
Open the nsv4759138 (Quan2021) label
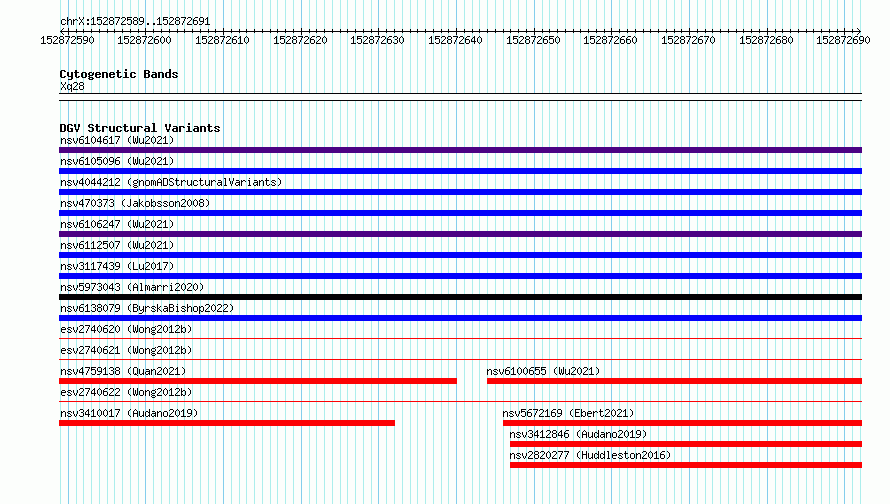[123, 371]
